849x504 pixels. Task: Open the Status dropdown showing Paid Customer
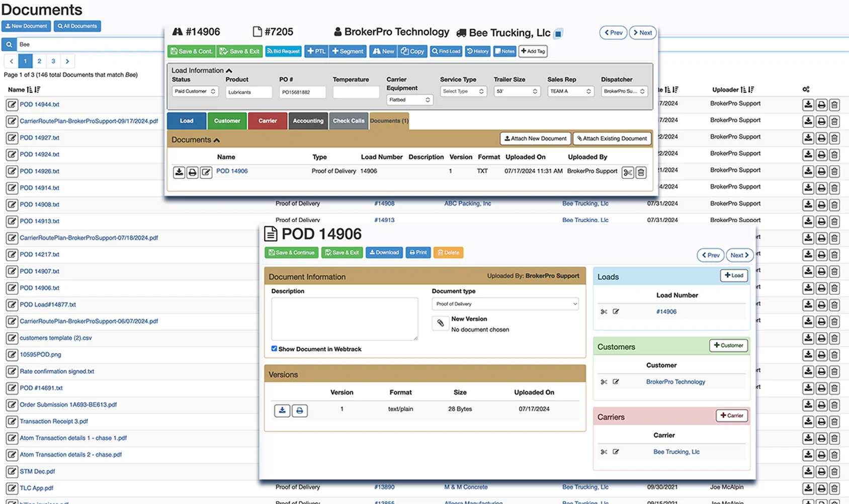(195, 91)
